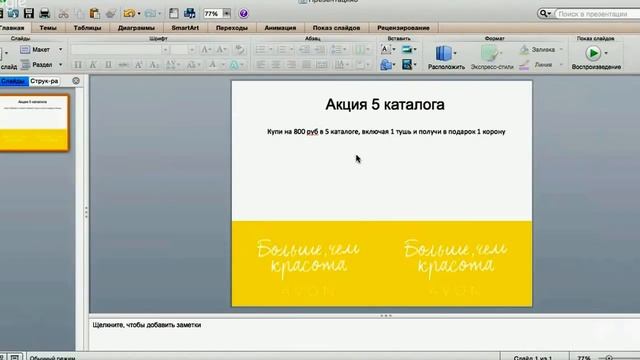Open the Рецензирование ribbon tab
640x360 pixels.
(x=403, y=28)
